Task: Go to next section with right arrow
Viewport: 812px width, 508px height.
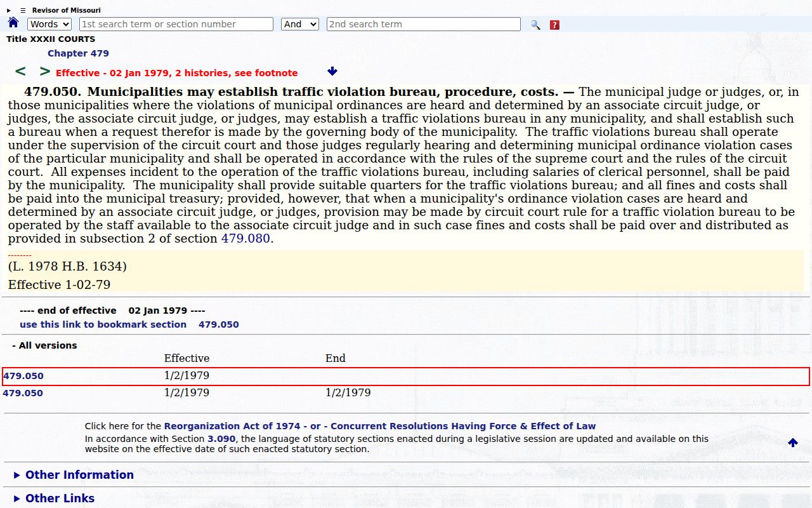Action: (x=44, y=72)
